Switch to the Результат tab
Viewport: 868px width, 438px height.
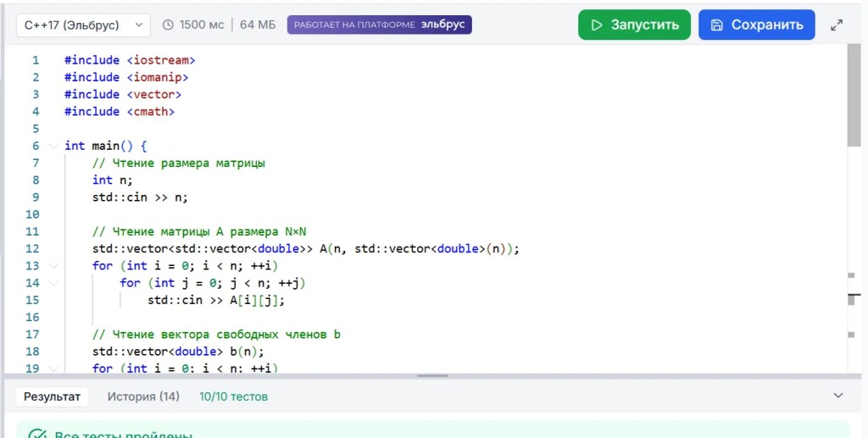pyautogui.click(x=52, y=396)
